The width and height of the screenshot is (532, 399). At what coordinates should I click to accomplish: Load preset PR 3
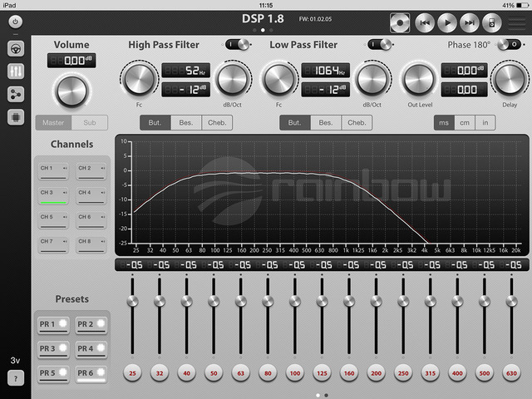[x=53, y=349]
